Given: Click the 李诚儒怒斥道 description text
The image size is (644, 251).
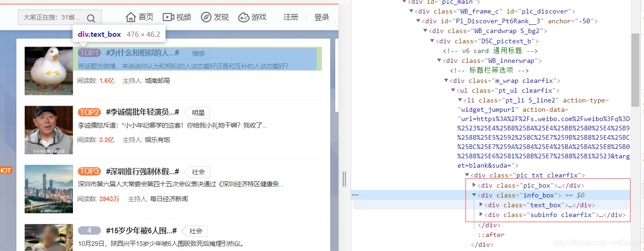Looking at the screenshot, I should click(173, 125).
